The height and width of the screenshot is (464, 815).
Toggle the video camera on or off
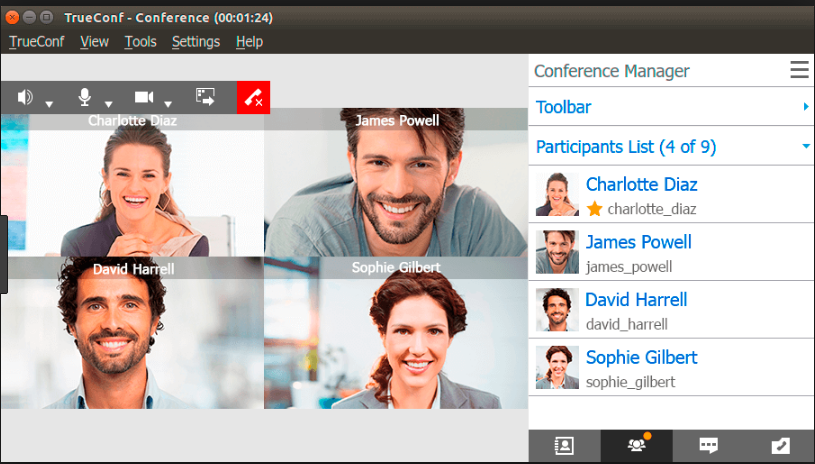[x=144, y=97]
